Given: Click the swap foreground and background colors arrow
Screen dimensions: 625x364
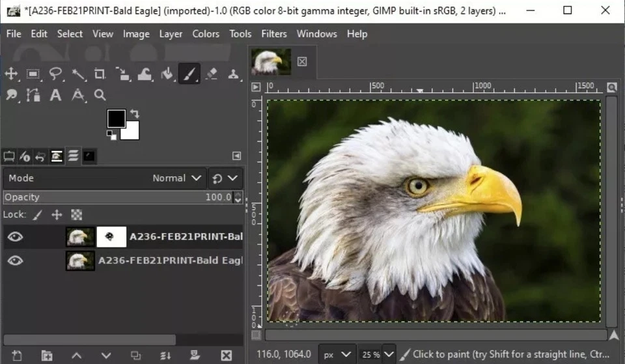Looking at the screenshot, I should coord(135,113).
